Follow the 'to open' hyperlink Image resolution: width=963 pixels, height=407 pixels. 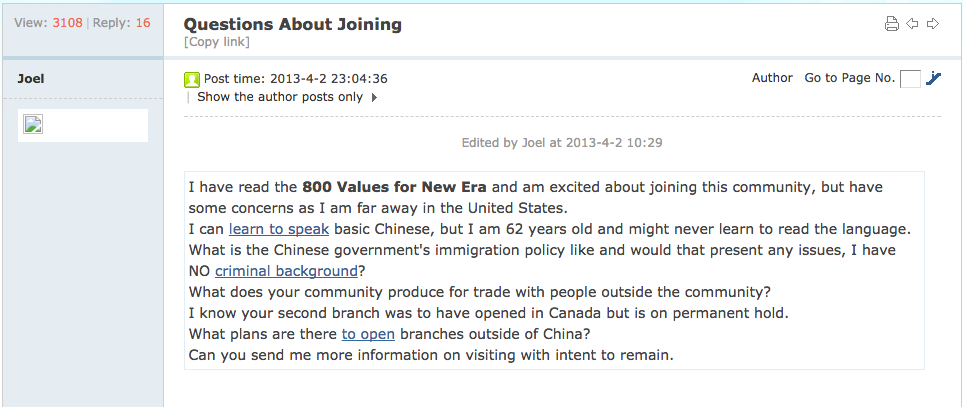tap(368, 334)
